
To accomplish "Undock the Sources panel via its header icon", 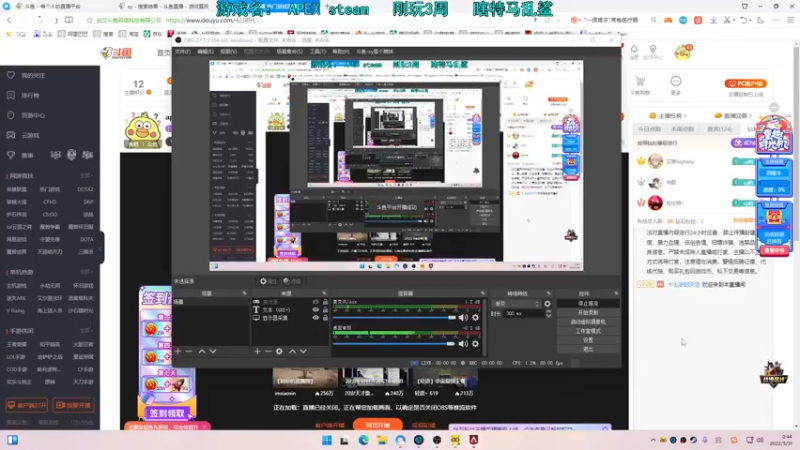I will (x=324, y=293).
